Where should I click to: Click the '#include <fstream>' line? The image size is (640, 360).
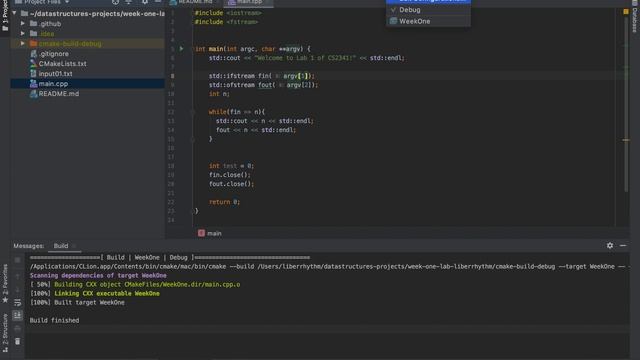tap(226, 22)
